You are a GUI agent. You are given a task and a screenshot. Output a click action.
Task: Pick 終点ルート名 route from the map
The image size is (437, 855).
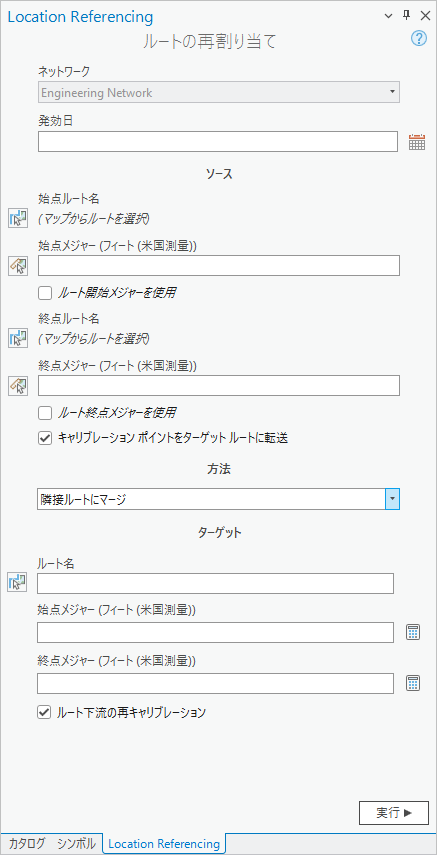point(17,338)
